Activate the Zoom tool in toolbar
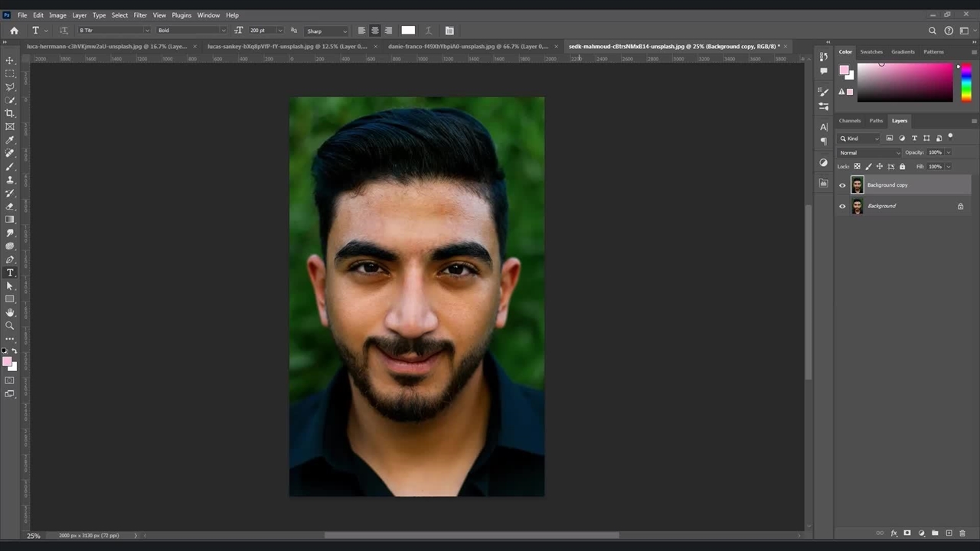The width and height of the screenshot is (980, 551). (x=10, y=325)
